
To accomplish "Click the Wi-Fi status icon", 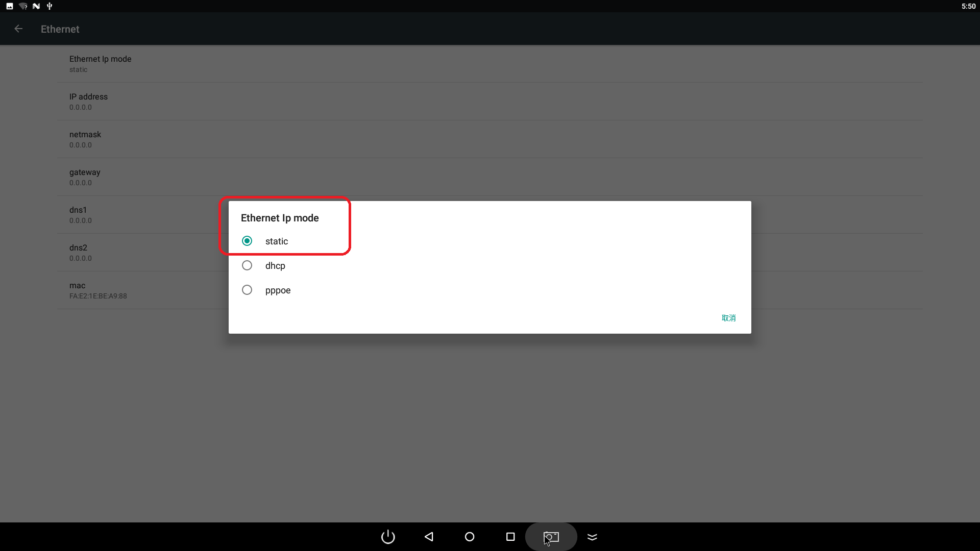I will [x=23, y=6].
